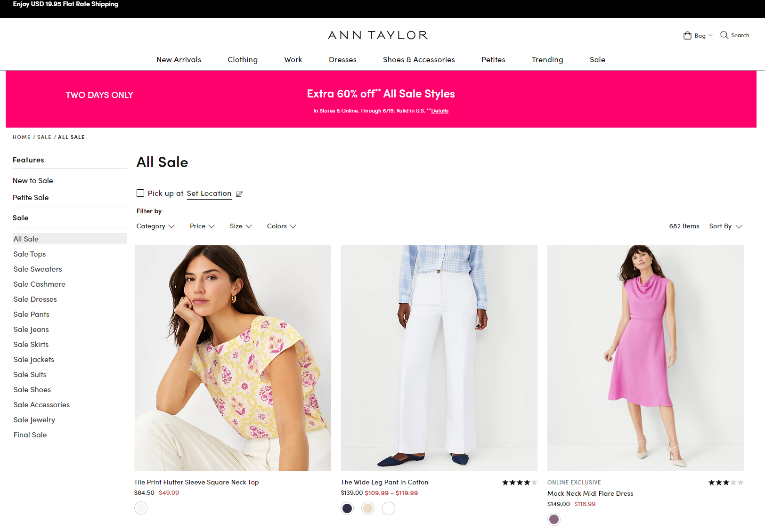Click the Extra 60% off sale banner
765x532 pixels.
pyautogui.click(x=381, y=99)
